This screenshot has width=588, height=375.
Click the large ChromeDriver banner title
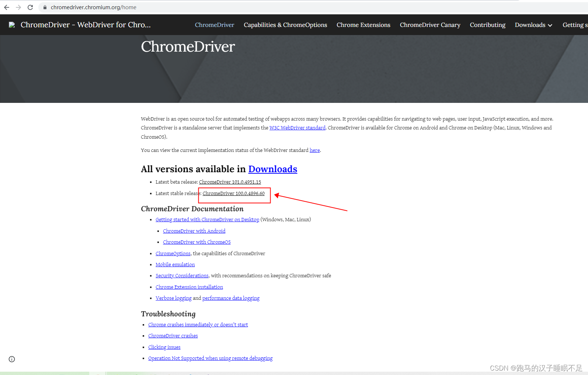[x=188, y=46]
